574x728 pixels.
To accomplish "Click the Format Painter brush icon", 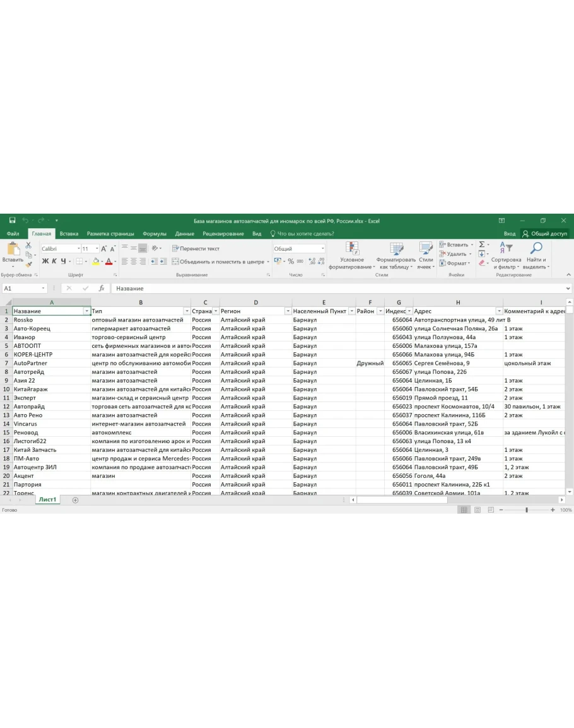I will (x=28, y=264).
